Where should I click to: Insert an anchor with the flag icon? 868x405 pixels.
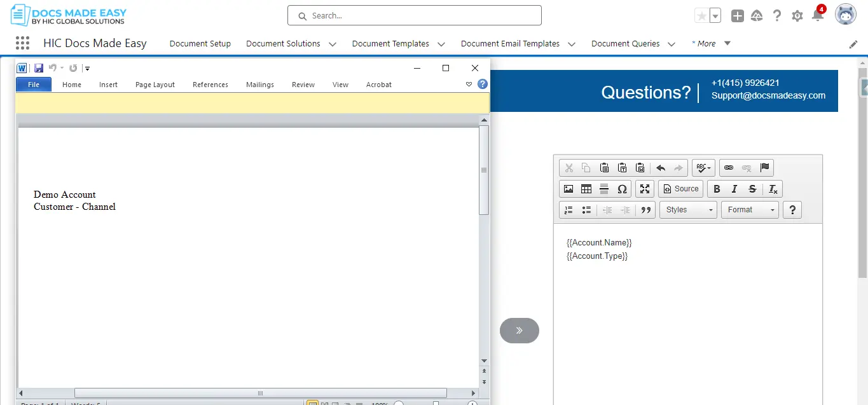(x=764, y=168)
